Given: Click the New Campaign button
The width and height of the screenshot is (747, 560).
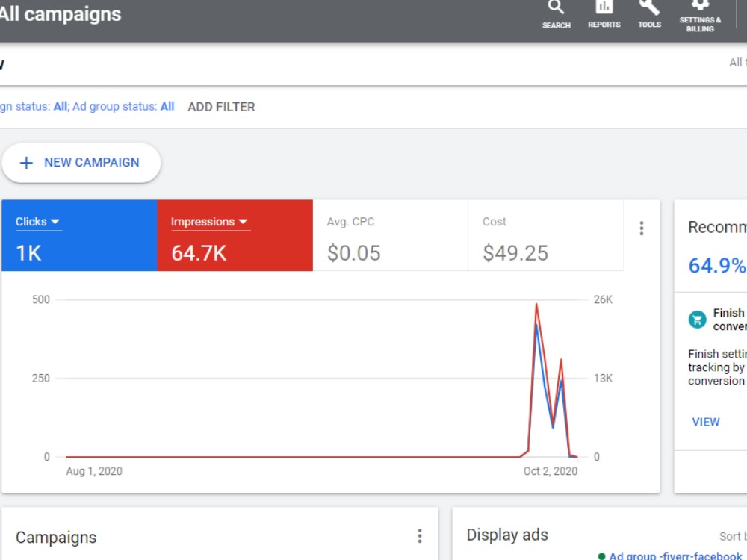Looking at the screenshot, I should pos(81,163).
